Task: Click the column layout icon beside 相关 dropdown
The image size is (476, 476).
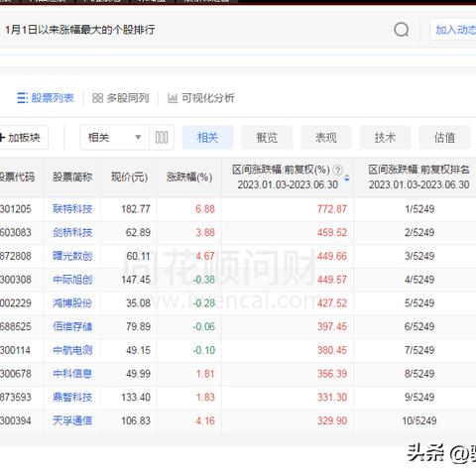Action: [x=162, y=138]
